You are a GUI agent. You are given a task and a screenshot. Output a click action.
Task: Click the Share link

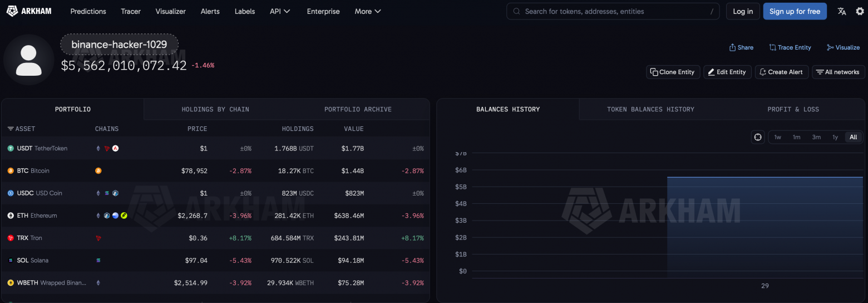click(741, 47)
